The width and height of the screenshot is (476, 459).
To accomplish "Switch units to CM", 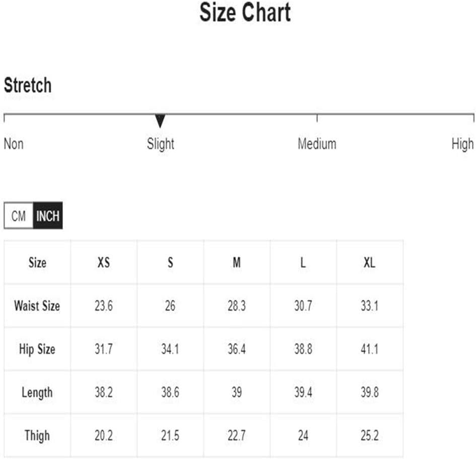I will [x=19, y=216].
